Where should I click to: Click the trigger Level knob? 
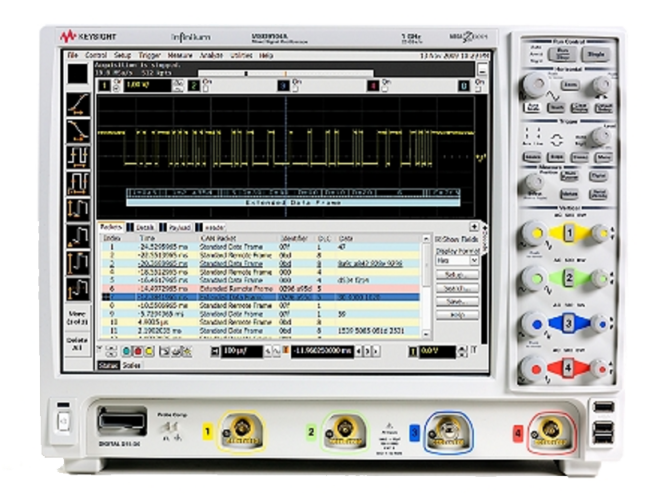[601, 136]
